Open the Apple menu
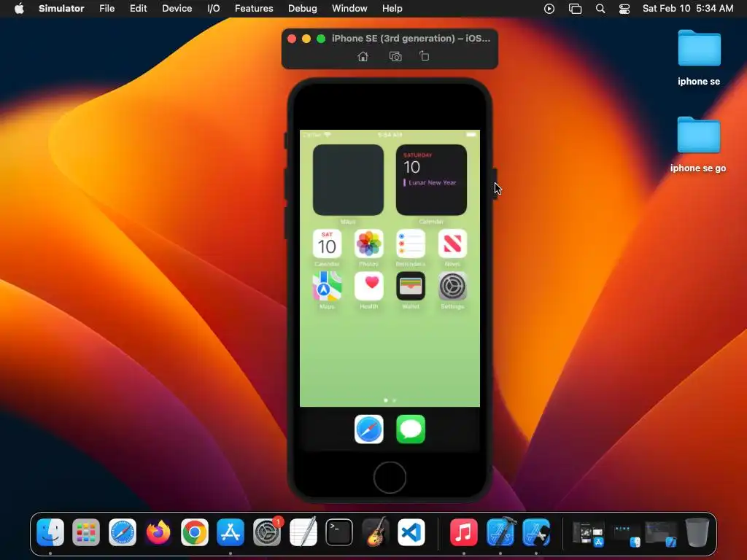Screen dimensions: 747x560 coord(19,9)
